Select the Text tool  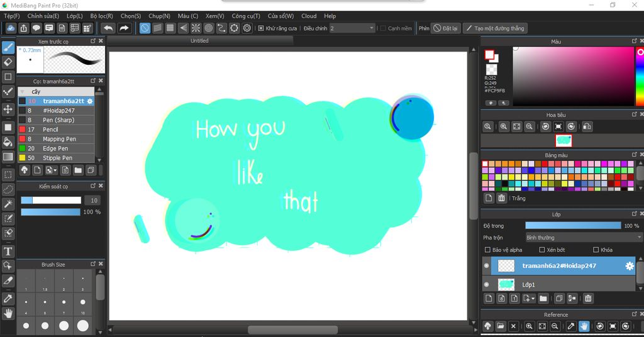(x=8, y=251)
